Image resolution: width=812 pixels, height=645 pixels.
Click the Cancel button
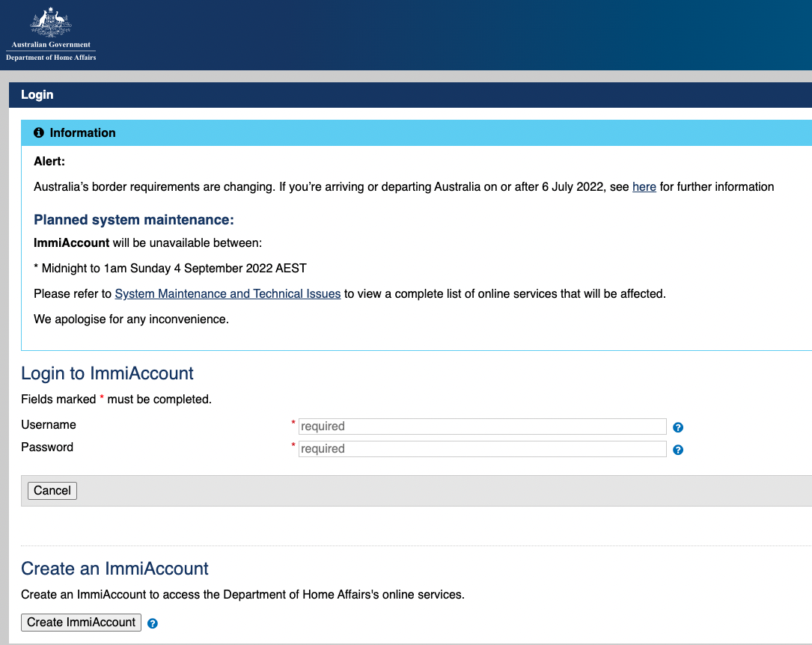[x=52, y=491]
